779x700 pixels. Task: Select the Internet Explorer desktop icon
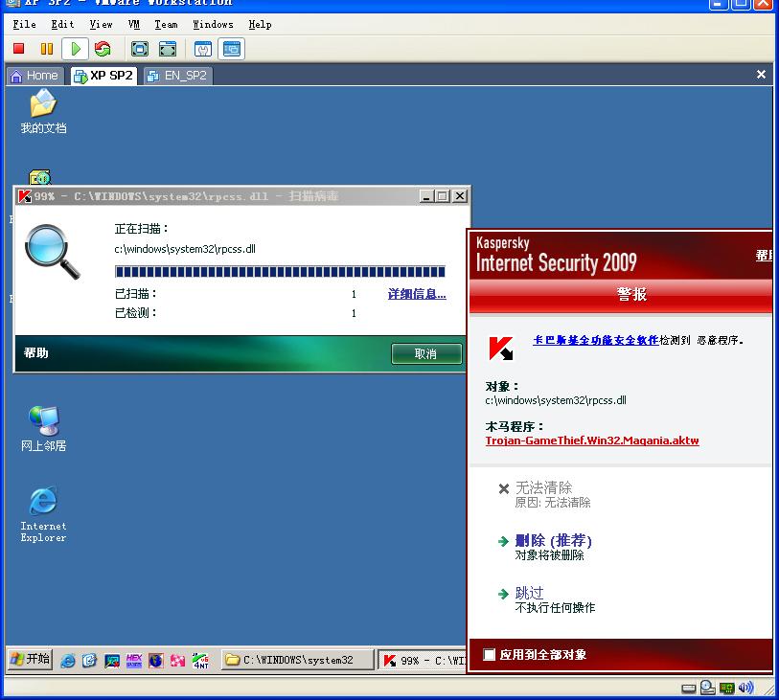tap(43, 514)
